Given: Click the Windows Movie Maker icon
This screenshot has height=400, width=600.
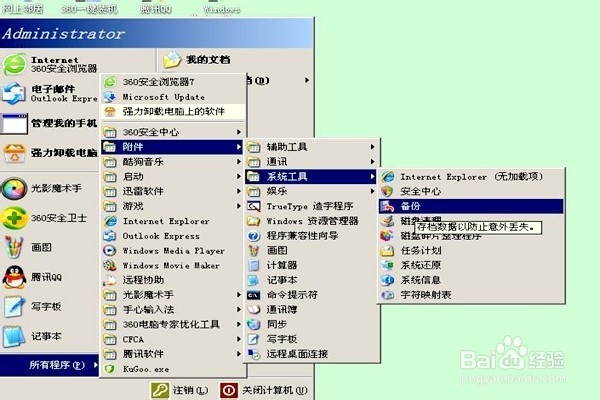Looking at the screenshot, I should [x=109, y=265].
